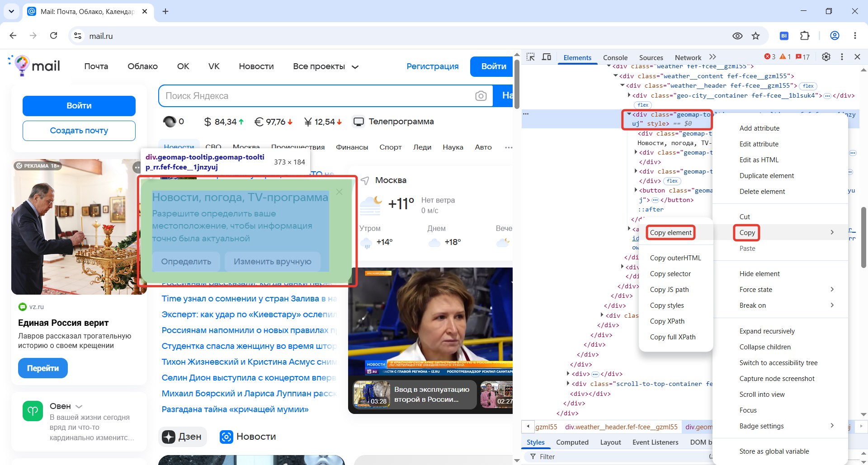Image resolution: width=868 pixels, height=465 pixels.
Task: Click the blue Войти header button
Action: click(492, 66)
